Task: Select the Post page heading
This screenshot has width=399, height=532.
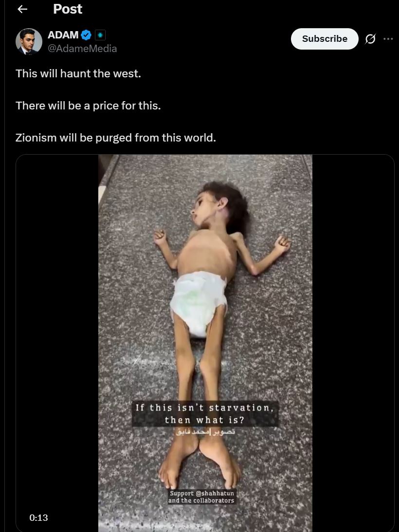Action: (x=68, y=9)
